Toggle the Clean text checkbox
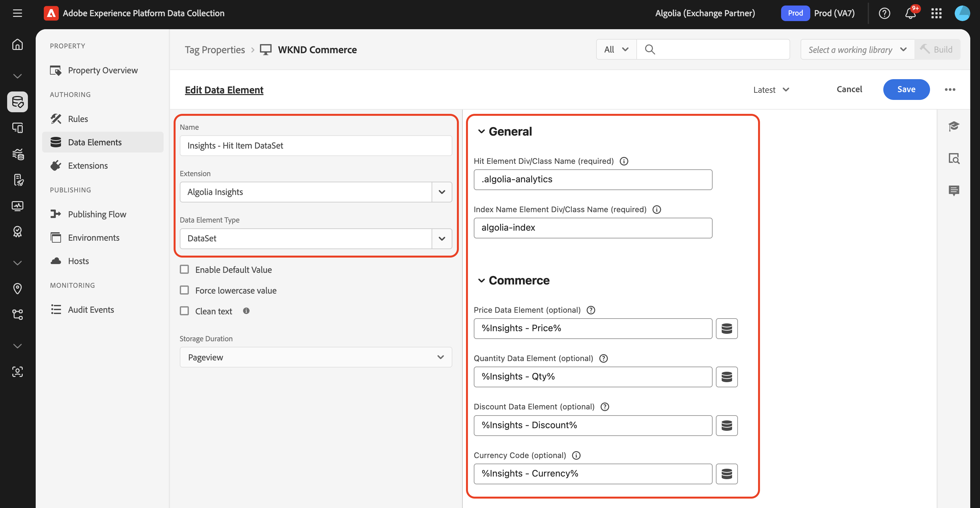The width and height of the screenshot is (980, 508). (x=185, y=311)
